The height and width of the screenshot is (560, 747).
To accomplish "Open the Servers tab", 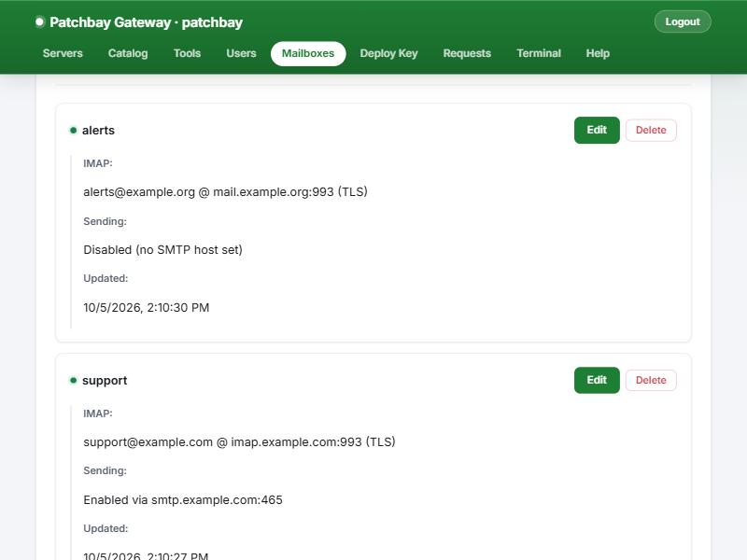I will coord(63,53).
